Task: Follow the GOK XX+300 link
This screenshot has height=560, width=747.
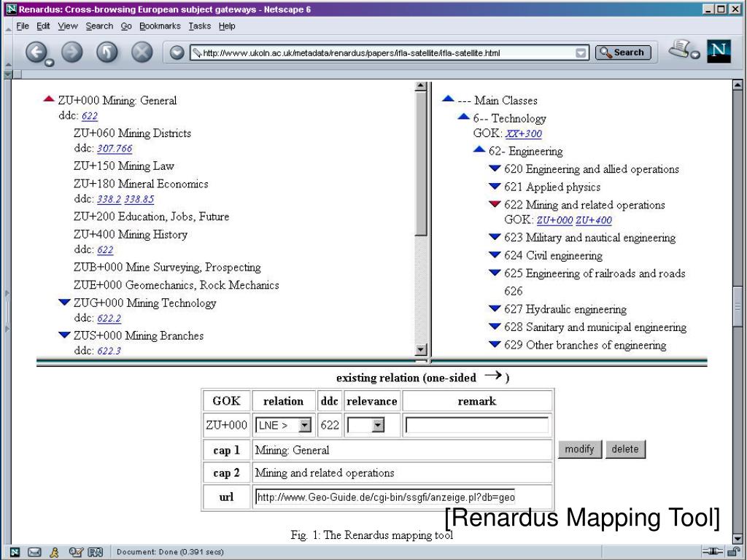Action: coord(524,134)
